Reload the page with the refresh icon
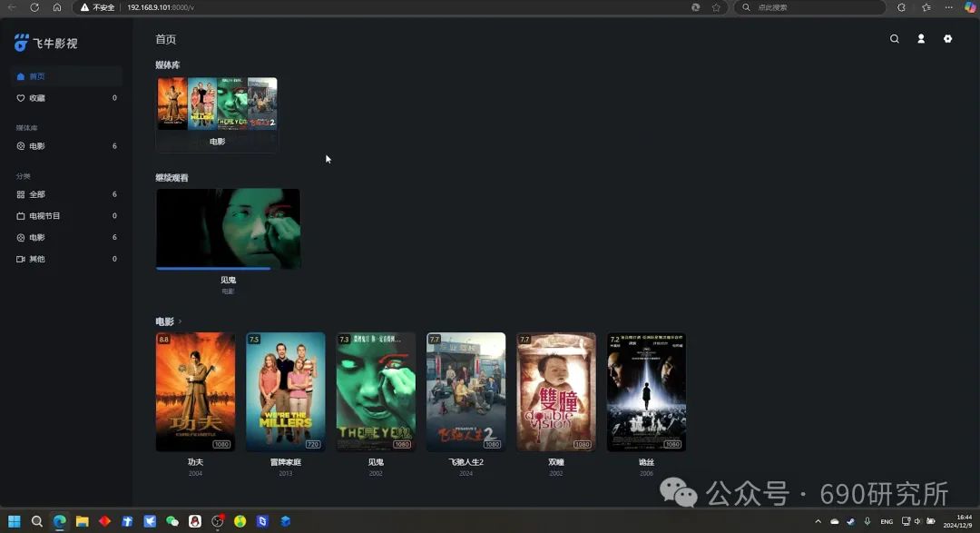Viewport: 980px width, 533px height. (34, 7)
